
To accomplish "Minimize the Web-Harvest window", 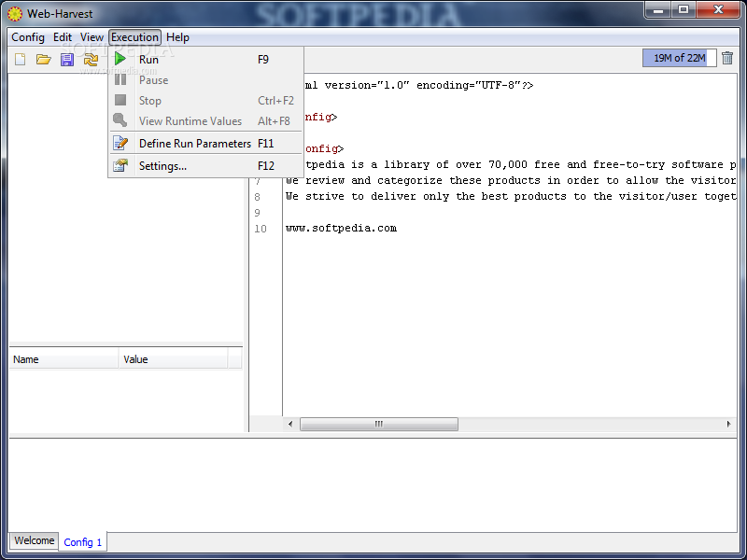I will point(658,9).
